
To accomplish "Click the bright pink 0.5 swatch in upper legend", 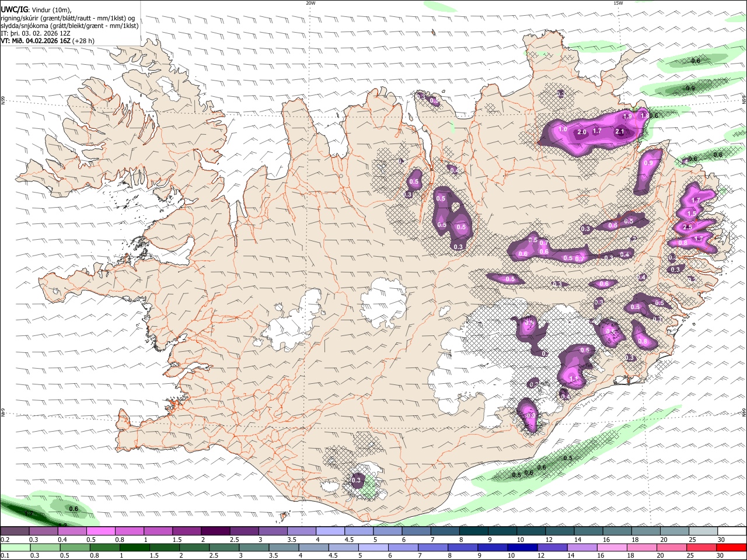I will (x=100, y=531).
